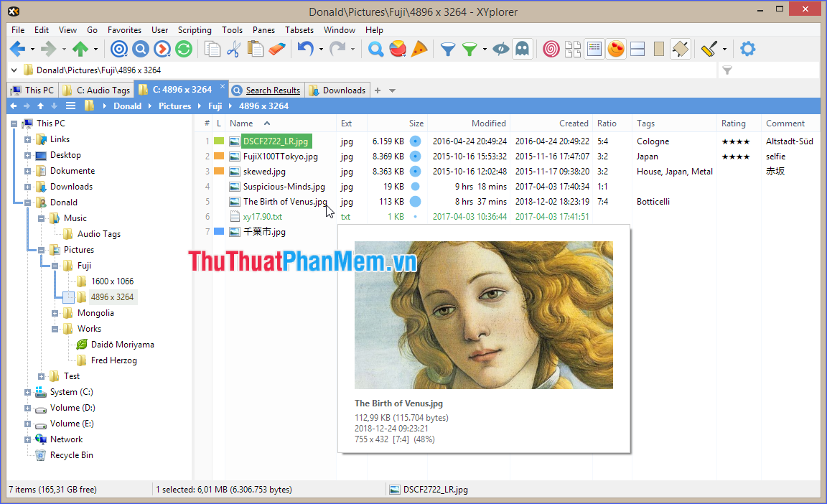Click the blue target Hotlist icon
The image size is (827, 504).
[x=119, y=49]
